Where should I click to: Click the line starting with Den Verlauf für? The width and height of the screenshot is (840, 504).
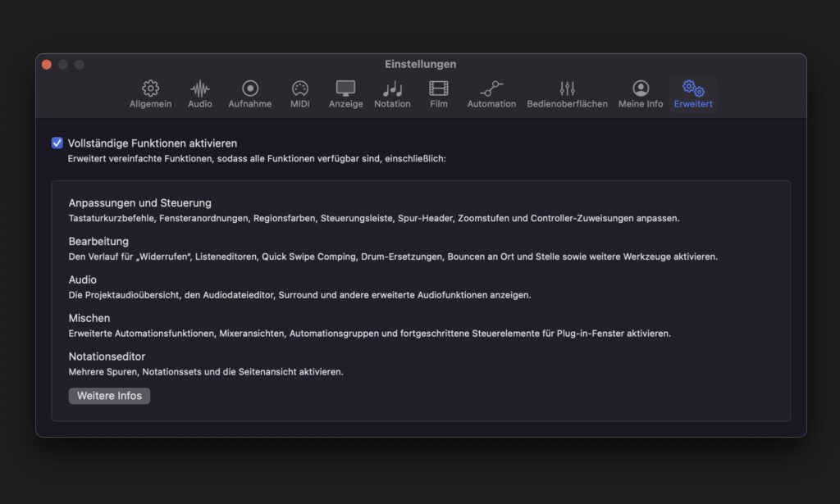(x=393, y=257)
